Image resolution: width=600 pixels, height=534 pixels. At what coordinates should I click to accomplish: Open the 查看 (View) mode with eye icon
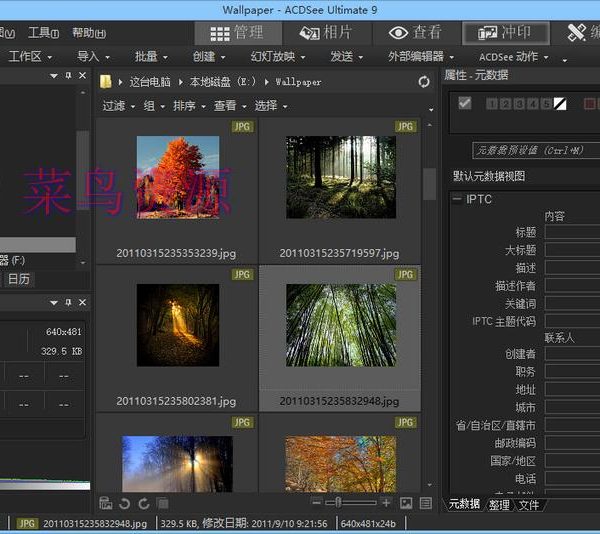click(414, 33)
